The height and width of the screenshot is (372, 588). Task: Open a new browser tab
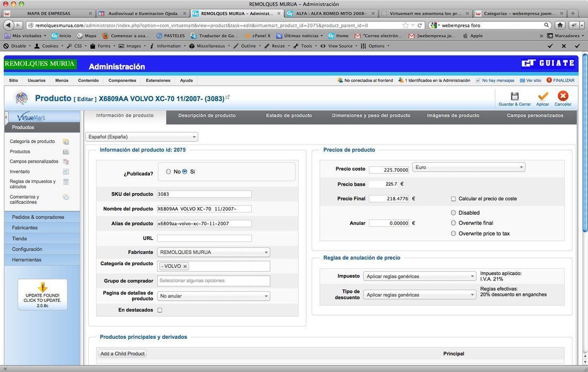point(572,13)
